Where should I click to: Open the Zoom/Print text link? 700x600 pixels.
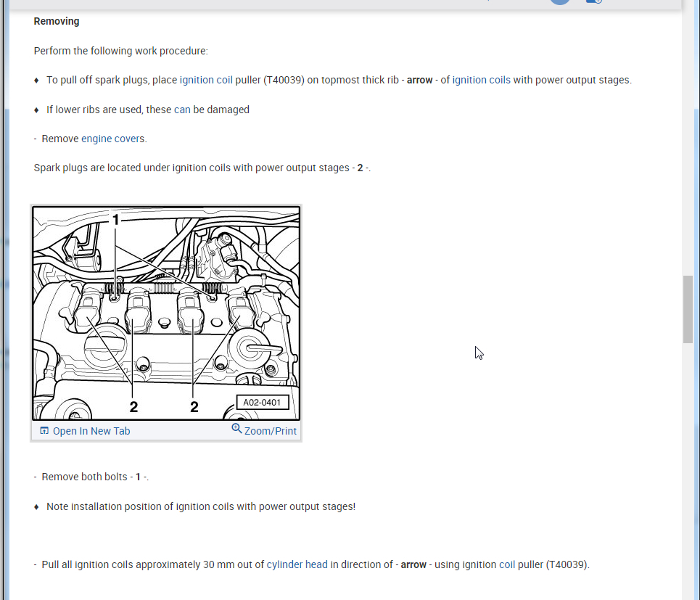tap(270, 431)
